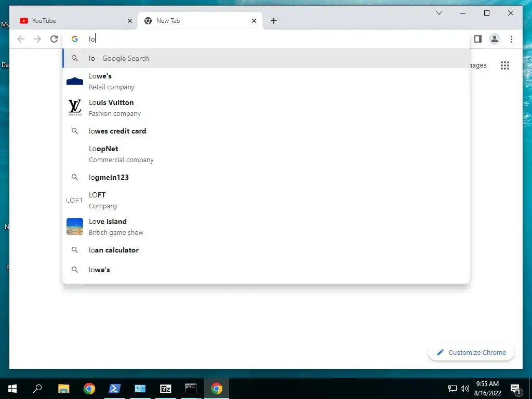Open first Chrome icon on taskbar

[x=89, y=389]
